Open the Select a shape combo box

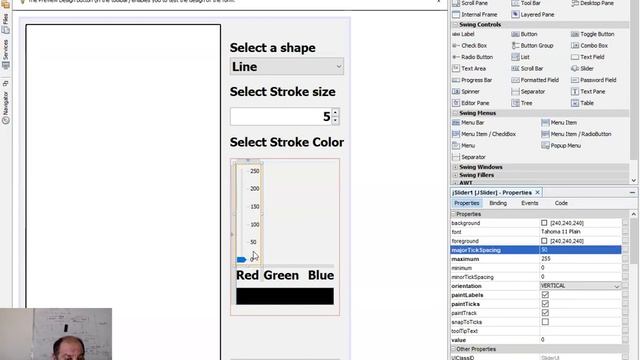(287, 67)
